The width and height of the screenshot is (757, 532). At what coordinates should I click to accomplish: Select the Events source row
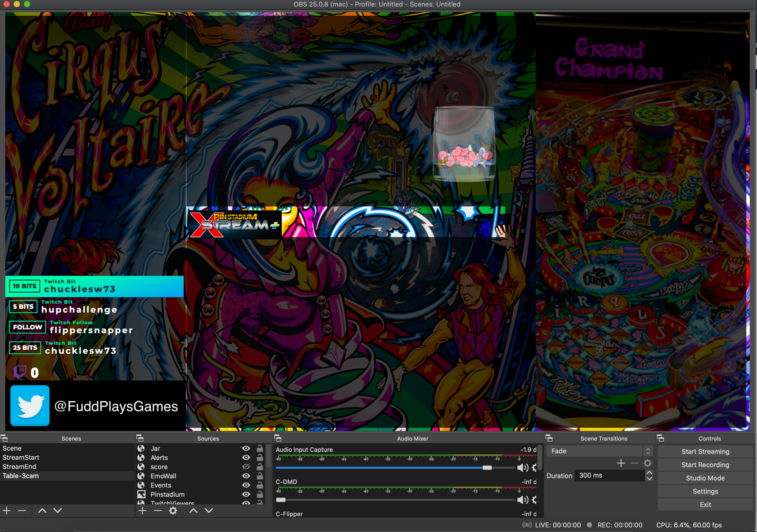pos(200,485)
